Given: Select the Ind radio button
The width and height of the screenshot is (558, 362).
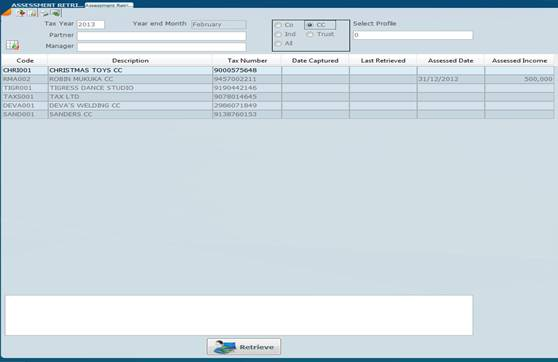Looking at the screenshot, I should point(278,35).
